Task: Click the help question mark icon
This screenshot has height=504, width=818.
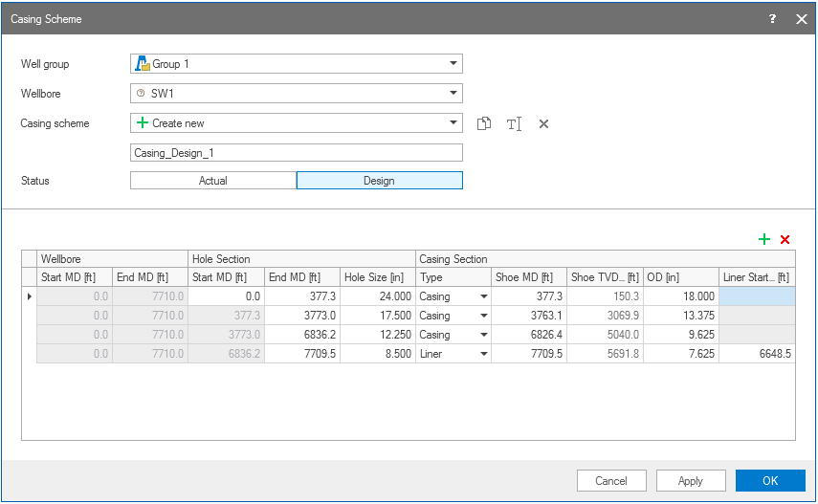Action: tap(773, 18)
